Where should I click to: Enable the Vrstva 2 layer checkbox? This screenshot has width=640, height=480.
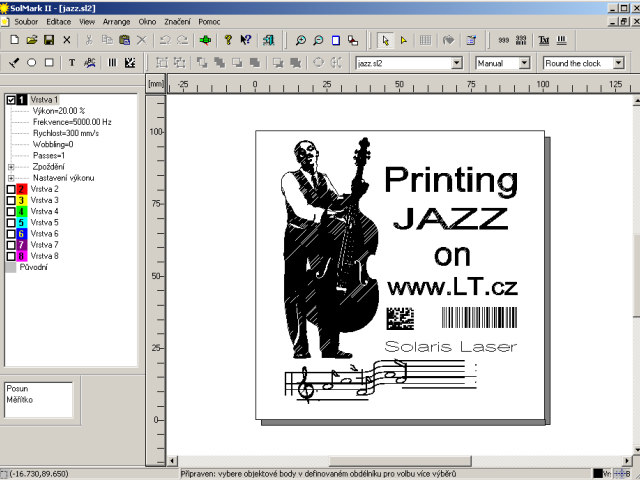pyautogui.click(x=11, y=189)
